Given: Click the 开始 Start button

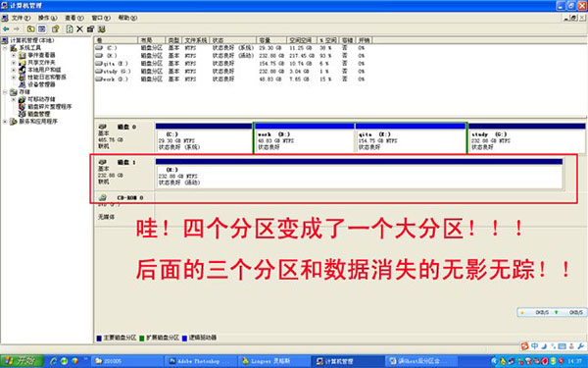Looking at the screenshot, I should click(21, 361).
